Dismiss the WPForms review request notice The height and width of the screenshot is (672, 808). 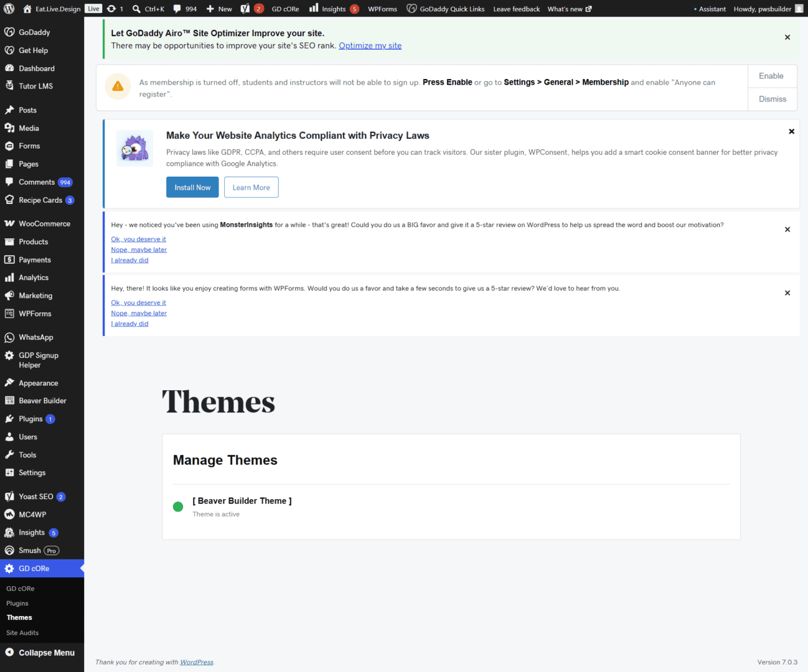tap(787, 293)
